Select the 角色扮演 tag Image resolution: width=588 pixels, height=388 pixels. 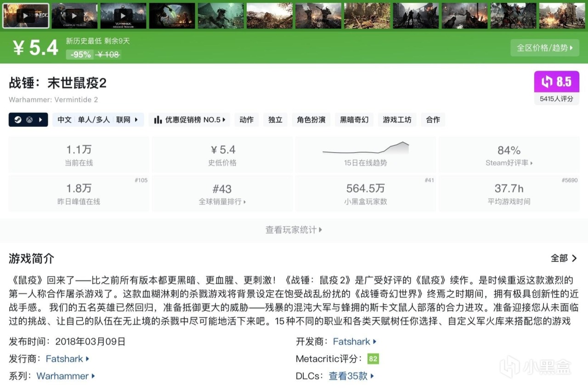(x=311, y=120)
